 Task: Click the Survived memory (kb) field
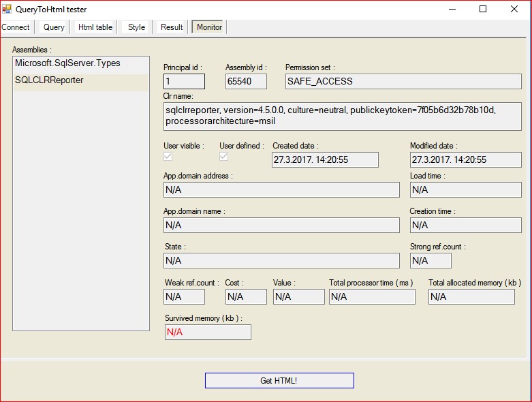coord(208,333)
